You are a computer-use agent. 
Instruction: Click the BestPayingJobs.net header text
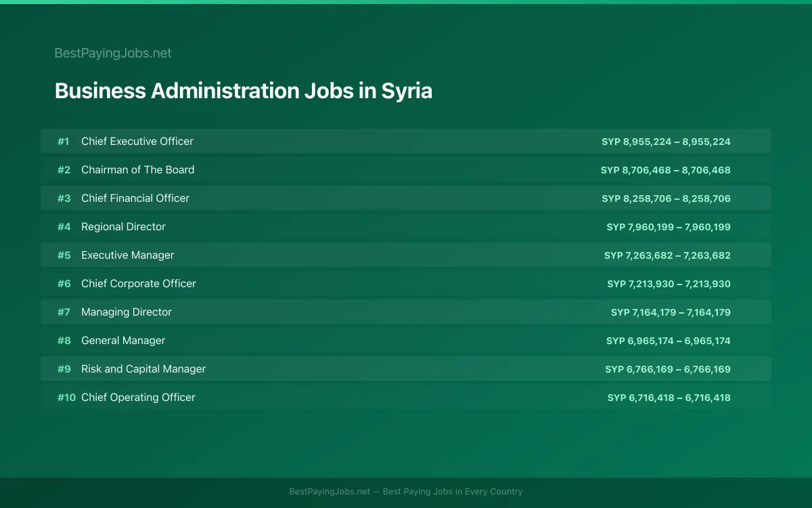click(x=113, y=53)
